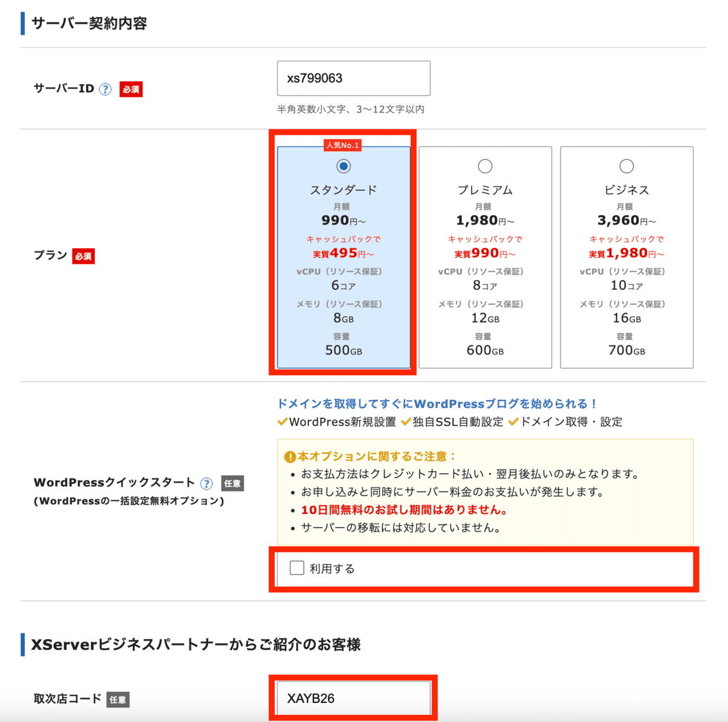The image size is (728, 722).
Task: Click the 必須 badge beside プラン
Action: pos(84,256)
